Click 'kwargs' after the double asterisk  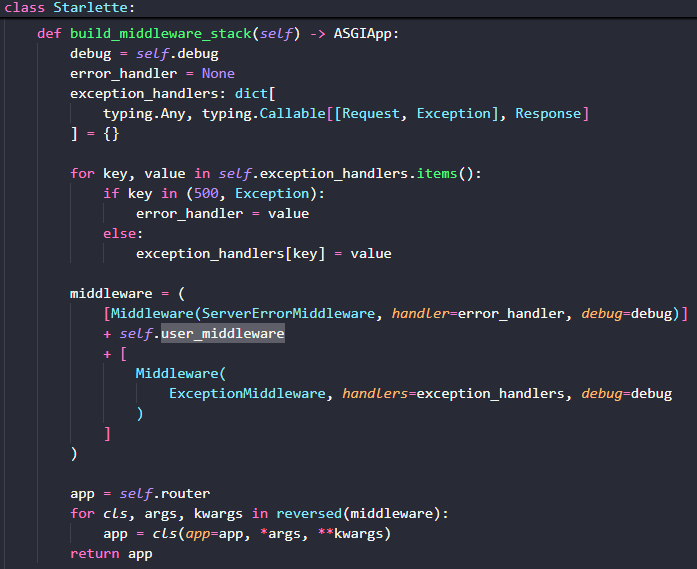(x=358, y=533)
